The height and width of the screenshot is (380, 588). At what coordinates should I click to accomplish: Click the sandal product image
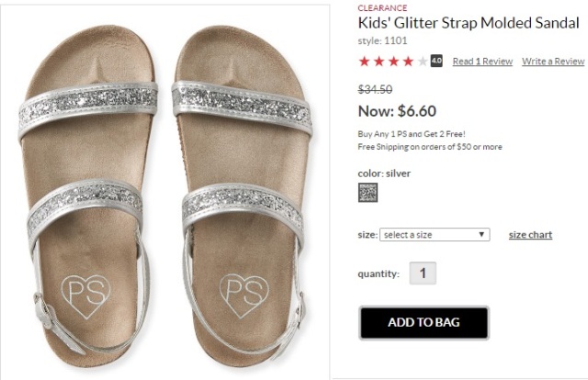pyautogui.click(x=165, y=192)
